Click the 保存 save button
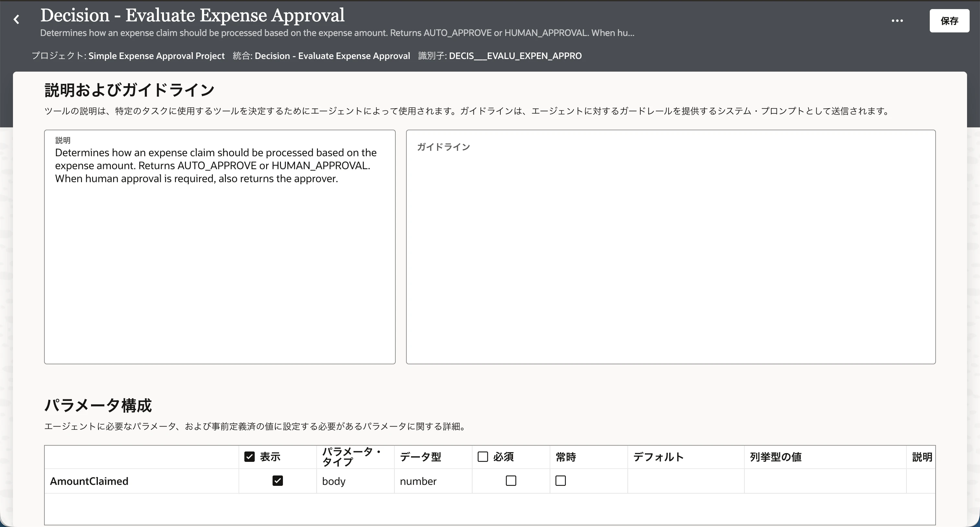Viewport: 980px width, 527px height. 949,20
